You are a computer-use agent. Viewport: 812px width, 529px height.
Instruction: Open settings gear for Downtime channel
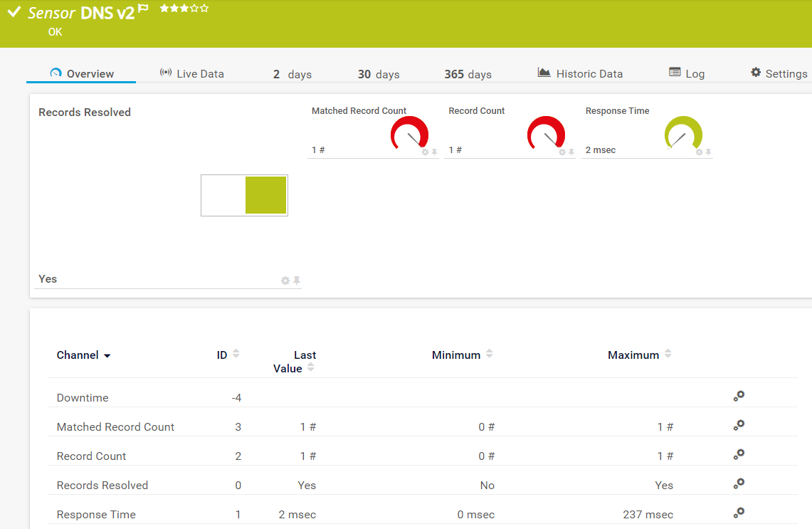point(739,397)
